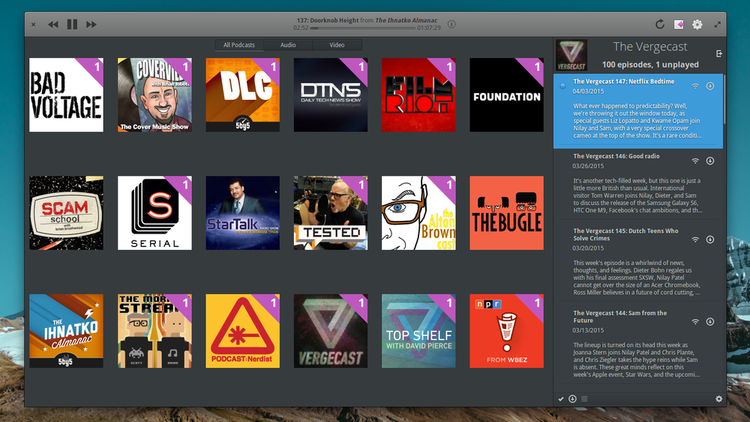Stream Vergecast 146: Good radio episode

(x=696, y=160)
